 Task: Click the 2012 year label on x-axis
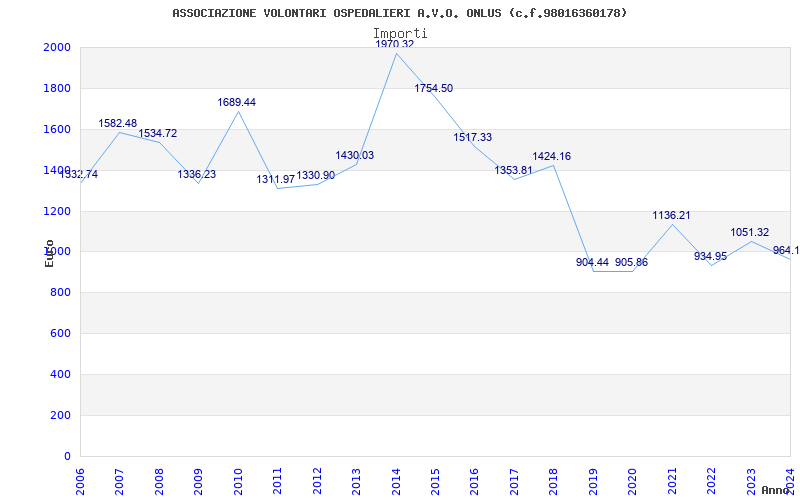click(317, 482)
